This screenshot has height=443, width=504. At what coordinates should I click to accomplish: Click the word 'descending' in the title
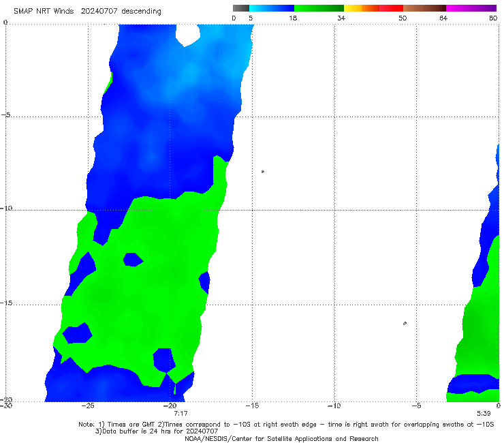(142, 12)
